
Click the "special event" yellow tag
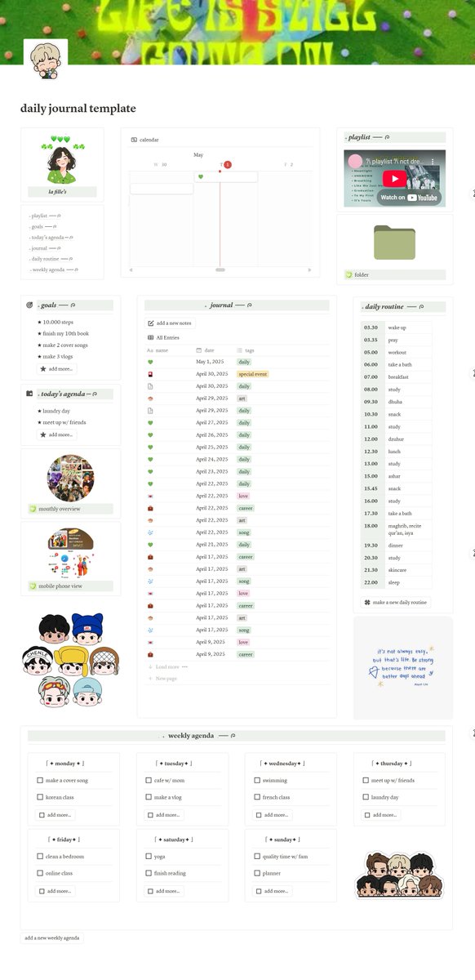coord(253,374)
